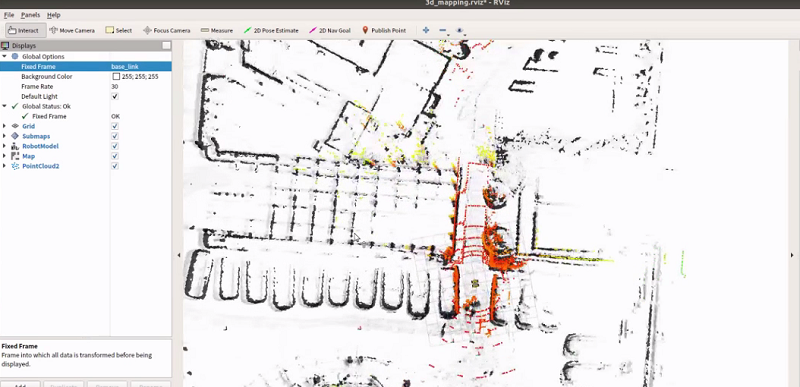Viewport: 800px width, 387px height.
Task: Open the File menu
Action: click(x=9, y=15)
